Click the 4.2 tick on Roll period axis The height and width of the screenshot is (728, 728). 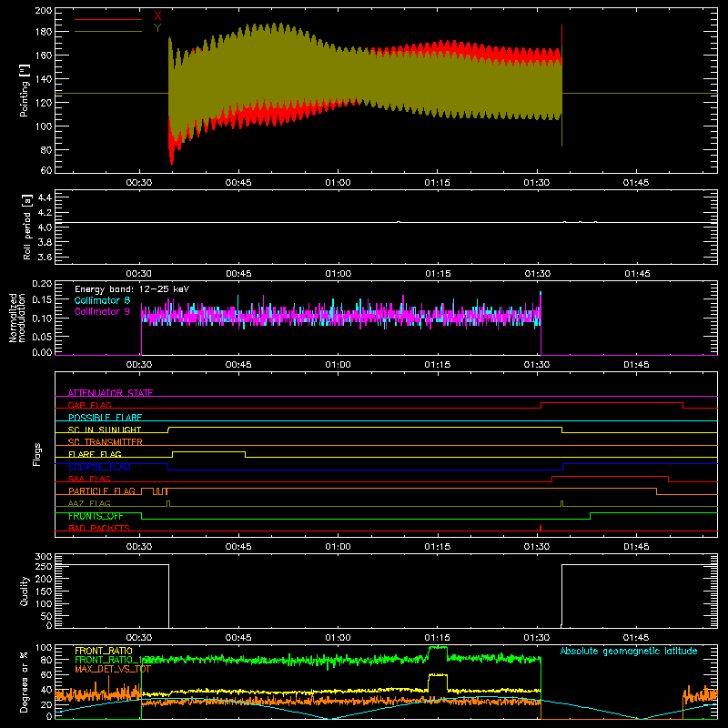click(x=45, y=213)
